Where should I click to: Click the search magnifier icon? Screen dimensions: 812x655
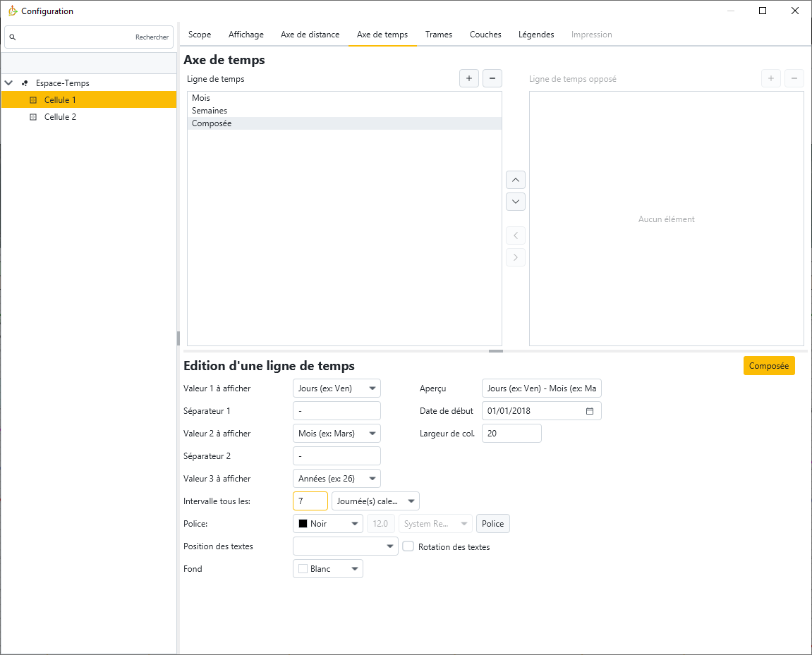[13, 37]
